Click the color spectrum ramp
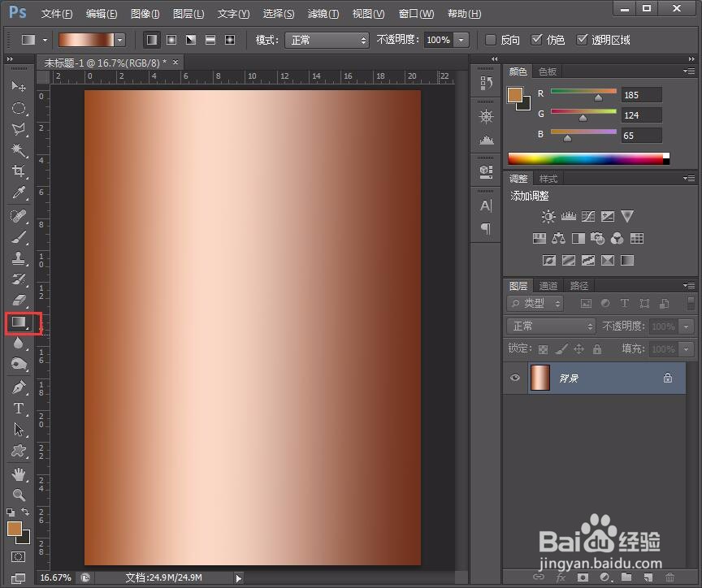 coord(589,158)
